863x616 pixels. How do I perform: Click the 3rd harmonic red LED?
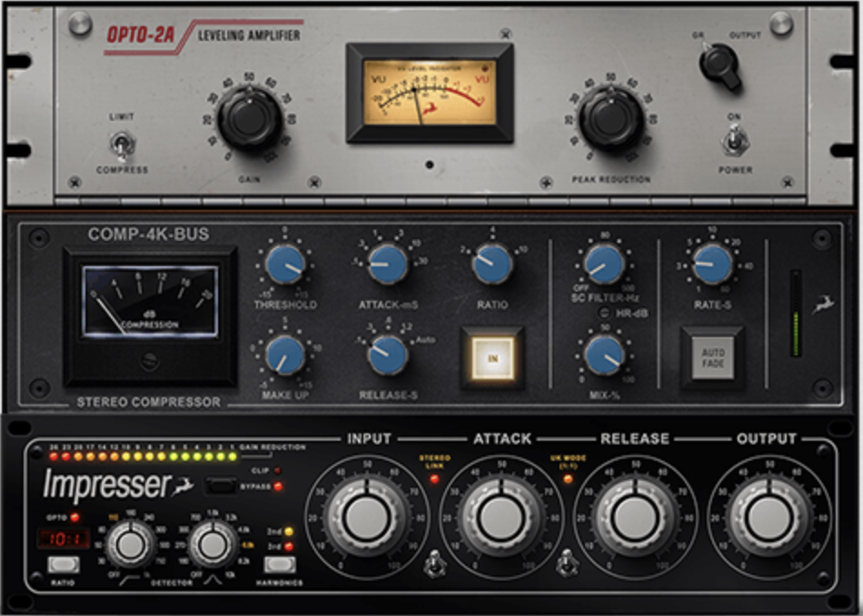click(288, 547)
